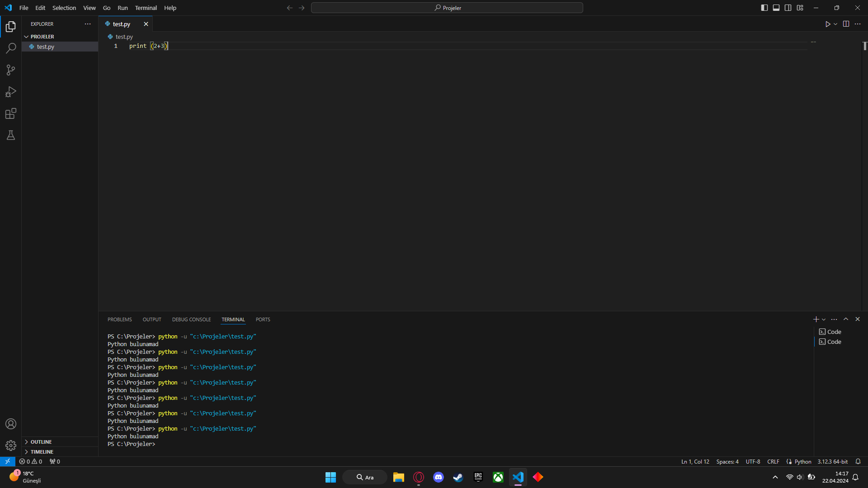Toggle the secondary side bar visibility
868x488 pixels.
[788, 8]
